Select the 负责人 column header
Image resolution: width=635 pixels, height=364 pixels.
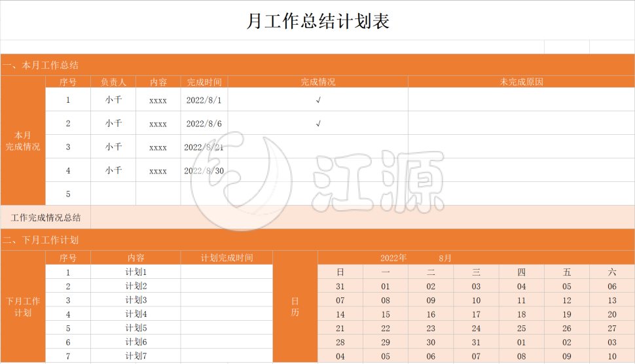[x=113, y=82]
